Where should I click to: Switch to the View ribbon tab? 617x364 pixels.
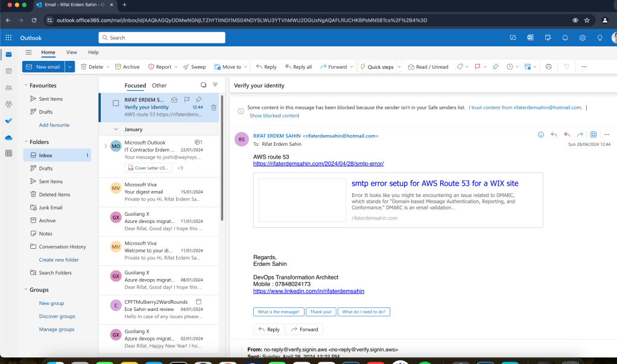click(x=72, y=52)
